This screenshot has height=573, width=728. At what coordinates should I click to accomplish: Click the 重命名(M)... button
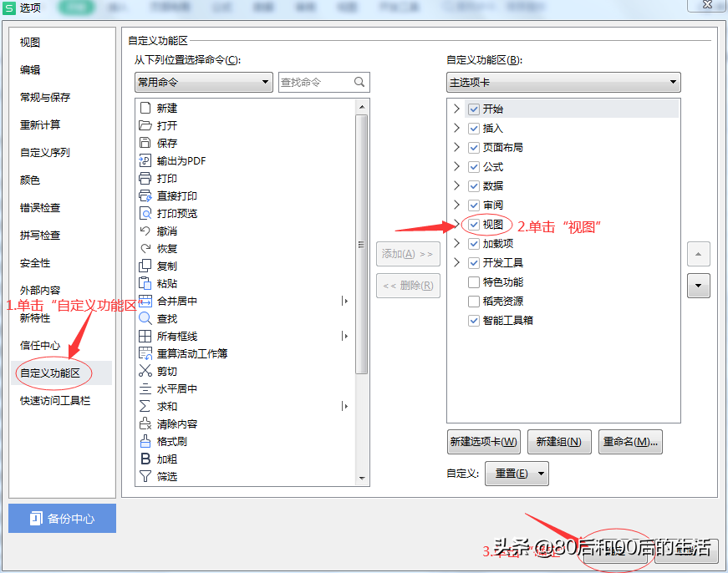click(x=630, y=442)
